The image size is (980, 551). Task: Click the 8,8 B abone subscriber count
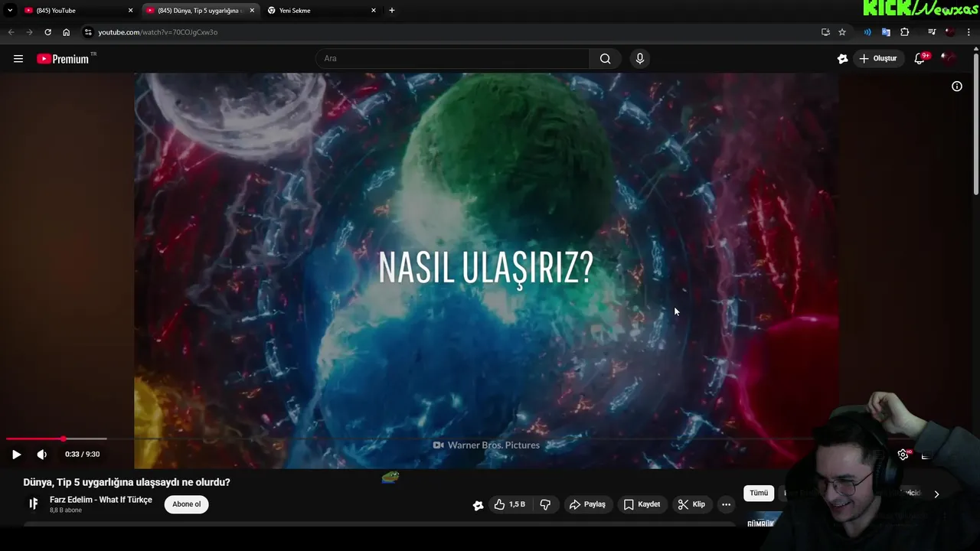(x=66, y=510)
